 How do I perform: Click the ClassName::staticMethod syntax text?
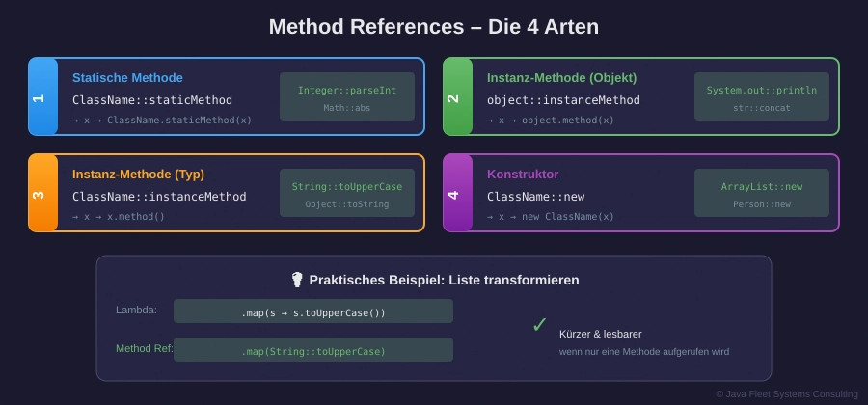coord(152,100)
